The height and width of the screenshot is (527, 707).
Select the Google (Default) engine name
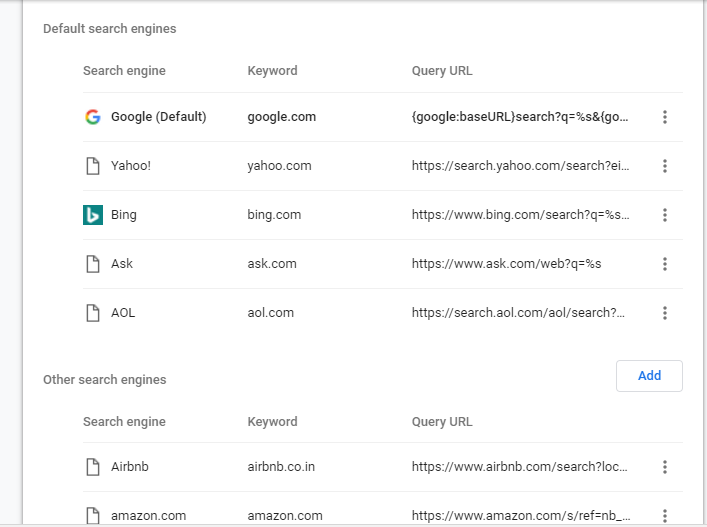[159, 117]
